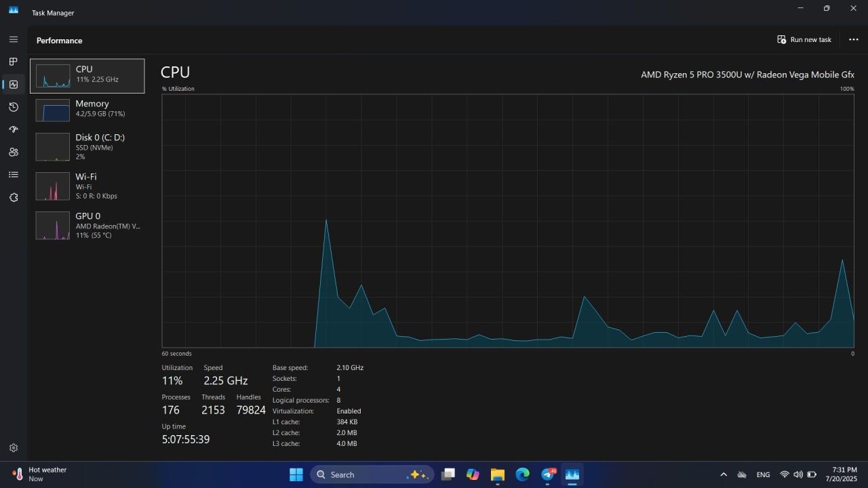Open Copilot from the taskbar
The image size is (868, 488).
pos(473,474)
